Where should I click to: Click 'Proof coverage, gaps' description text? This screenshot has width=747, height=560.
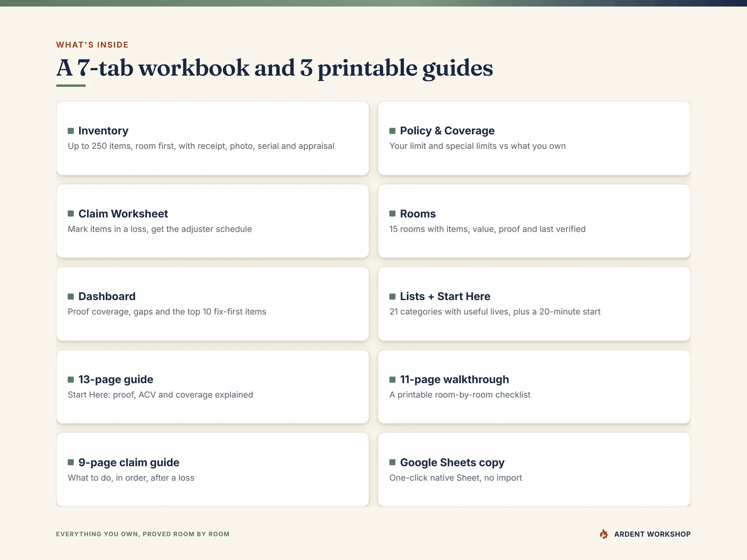[x=167, y=312]
